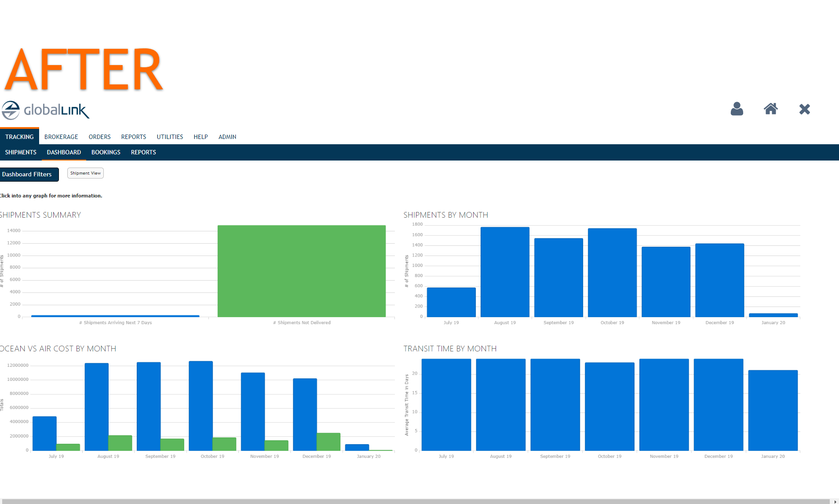Open the Reports sub-tab under Tracking
This screenshot has width=839, height=504.
[143, 152]
